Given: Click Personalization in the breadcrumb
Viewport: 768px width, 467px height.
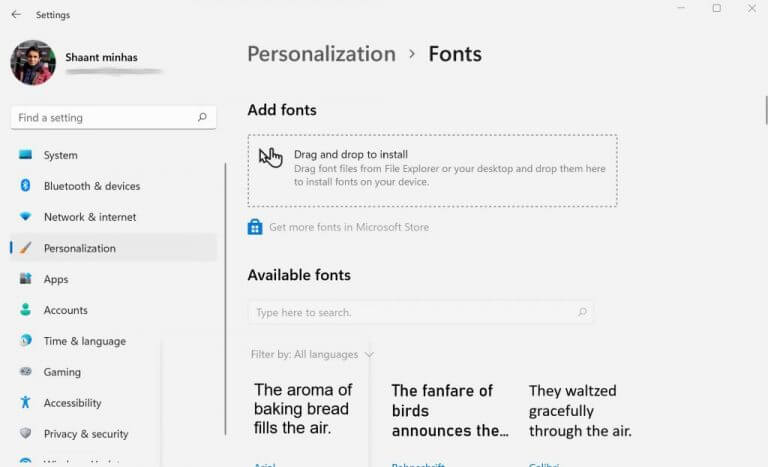Looking at the screenshot, I should click(321, 54).
